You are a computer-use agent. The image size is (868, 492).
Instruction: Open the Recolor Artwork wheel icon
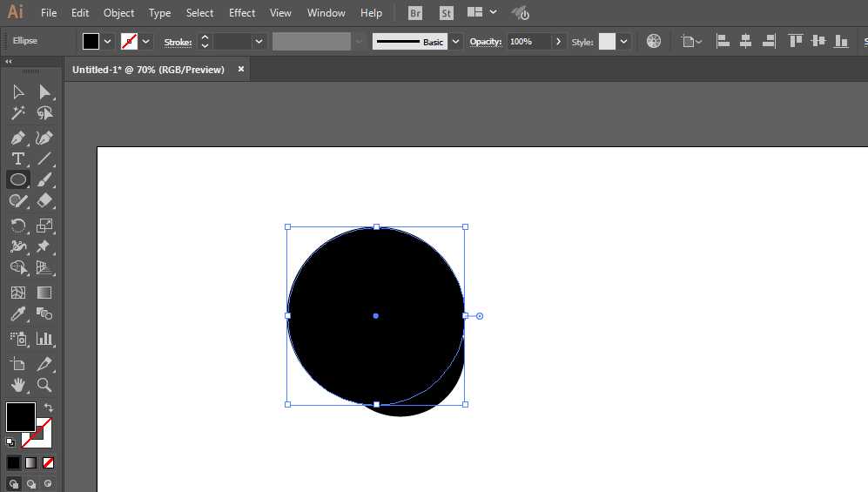pyautogui.click(x=654, y=41)
